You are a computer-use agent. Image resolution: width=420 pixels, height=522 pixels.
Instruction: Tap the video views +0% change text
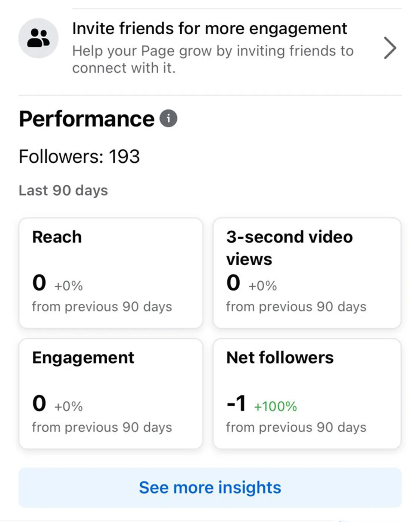tap(263, 285)
